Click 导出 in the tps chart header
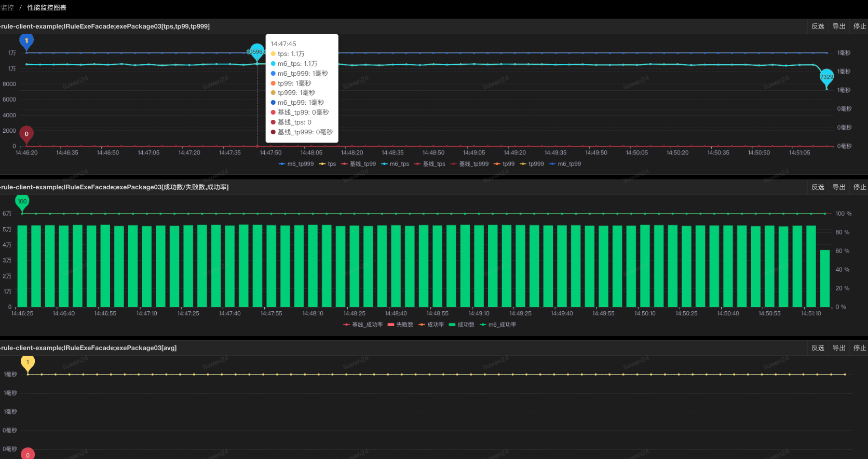The width and height of the screenshot is (868, 459). 839,26
